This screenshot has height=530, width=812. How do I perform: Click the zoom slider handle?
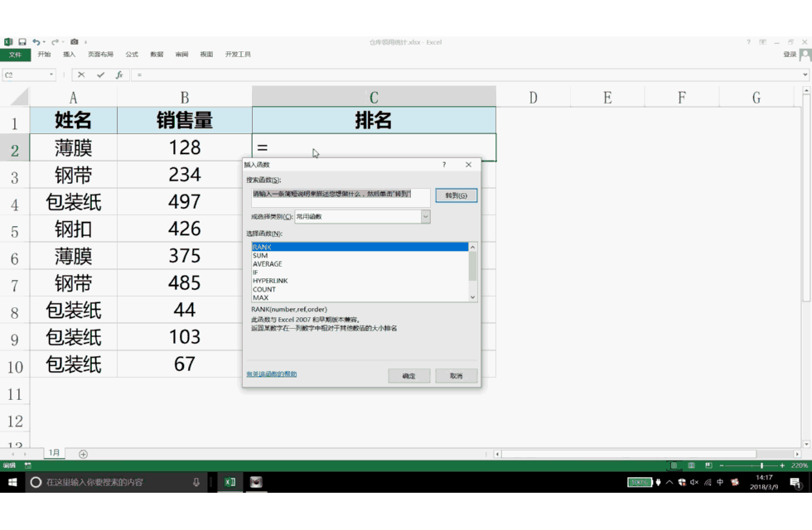[761, 465]
